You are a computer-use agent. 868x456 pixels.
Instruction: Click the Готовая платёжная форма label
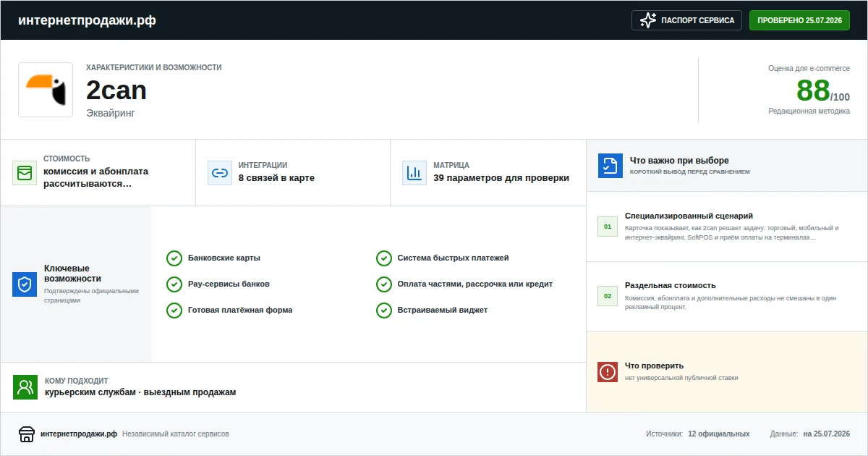pos(240,311)
